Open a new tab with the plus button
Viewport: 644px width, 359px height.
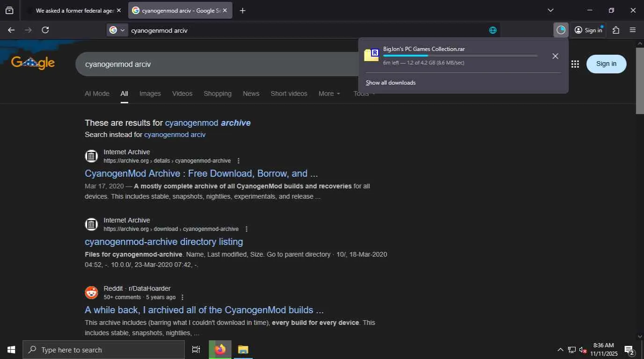pos(242,10)
